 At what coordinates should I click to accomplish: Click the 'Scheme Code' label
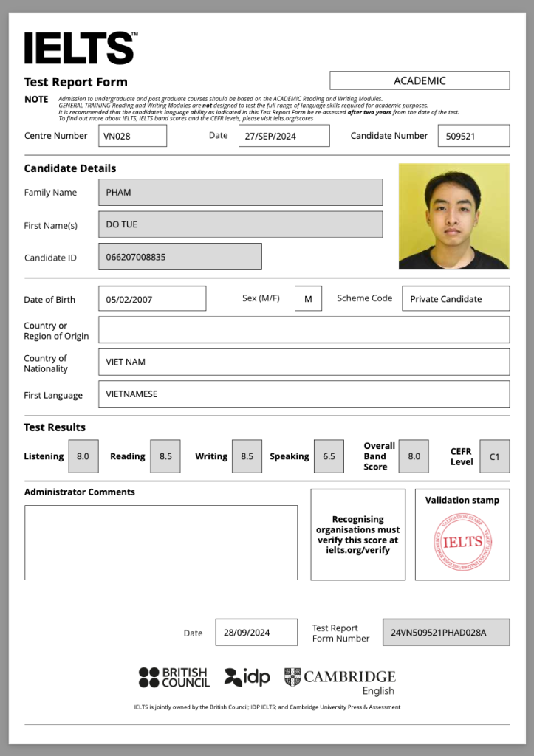[365, 298]
